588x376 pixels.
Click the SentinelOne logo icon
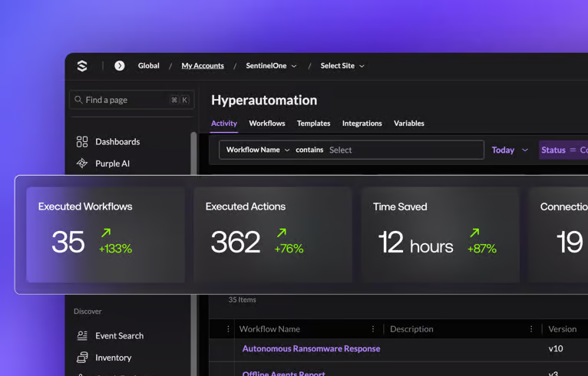(82, 66)
